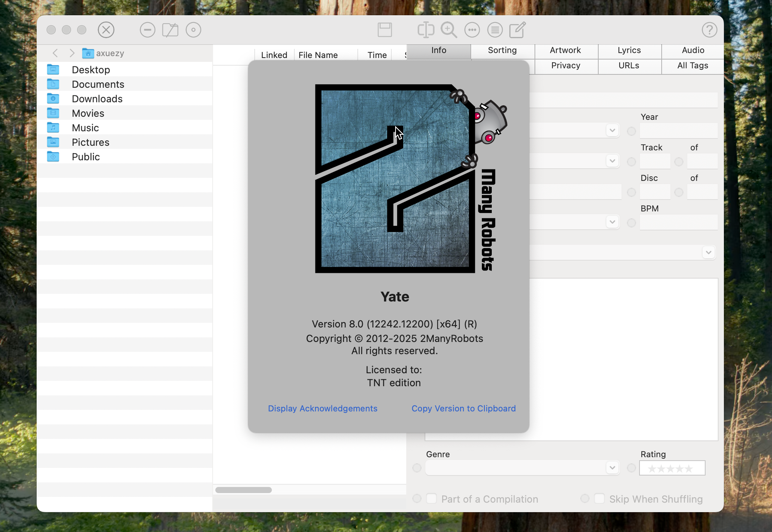Viewport: 772px width, 532px height.
Task: Expand the Genre dropdown arrow
Action: (x=612, y=468)
